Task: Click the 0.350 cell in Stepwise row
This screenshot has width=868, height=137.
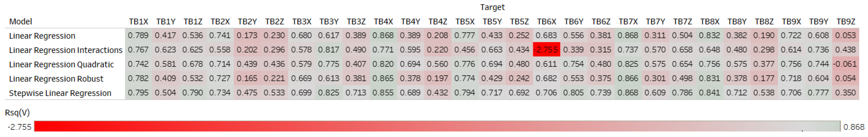Action: [x=845, y=93]
